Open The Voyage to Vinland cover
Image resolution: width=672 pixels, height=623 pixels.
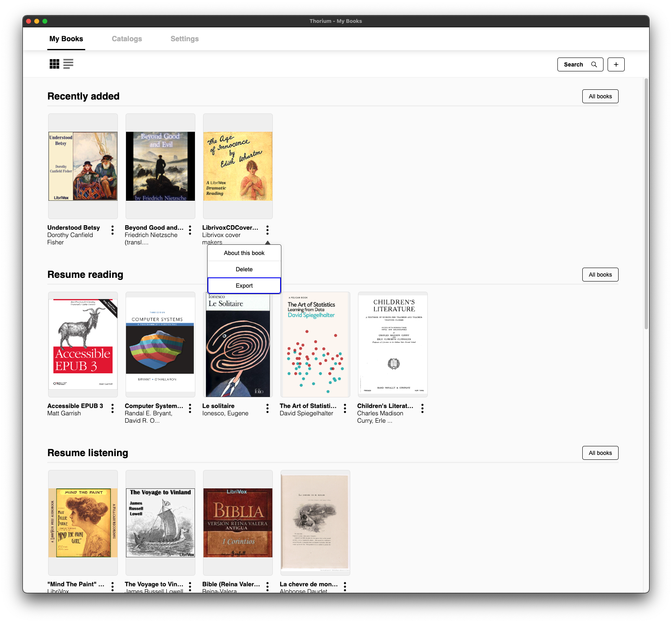[160, 523]
